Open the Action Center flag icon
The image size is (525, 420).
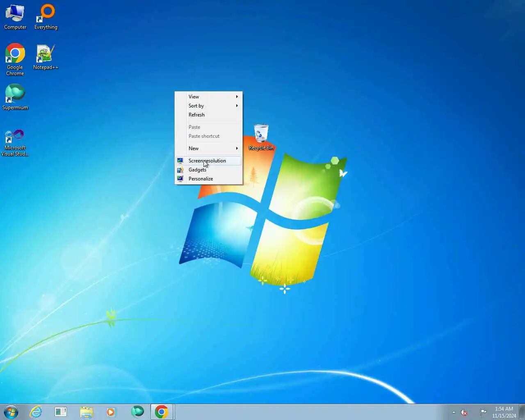coord(483,412)
